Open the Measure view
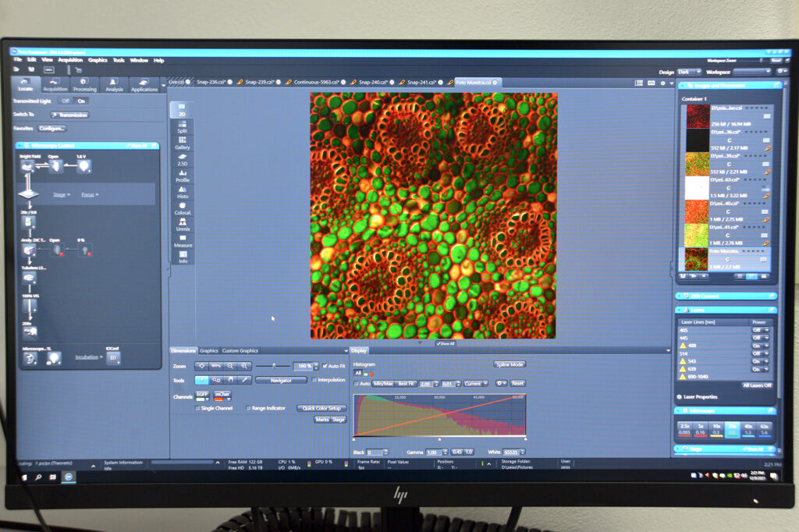Screen dimensions: 799x532 click(x=183, y=241)
